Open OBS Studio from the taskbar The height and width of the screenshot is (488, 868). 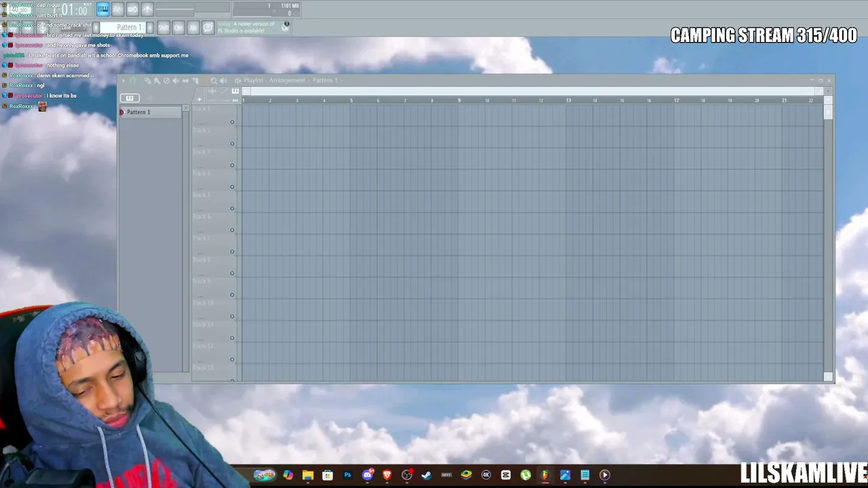(x=407, y=475)
